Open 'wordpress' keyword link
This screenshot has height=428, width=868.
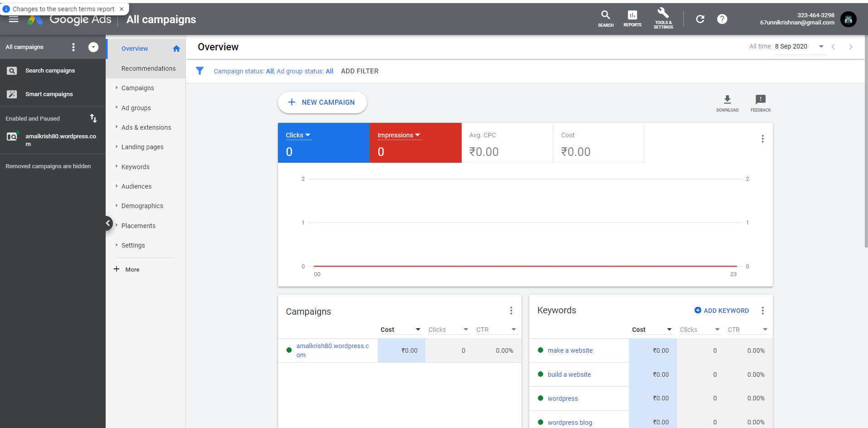pos(563,399)
